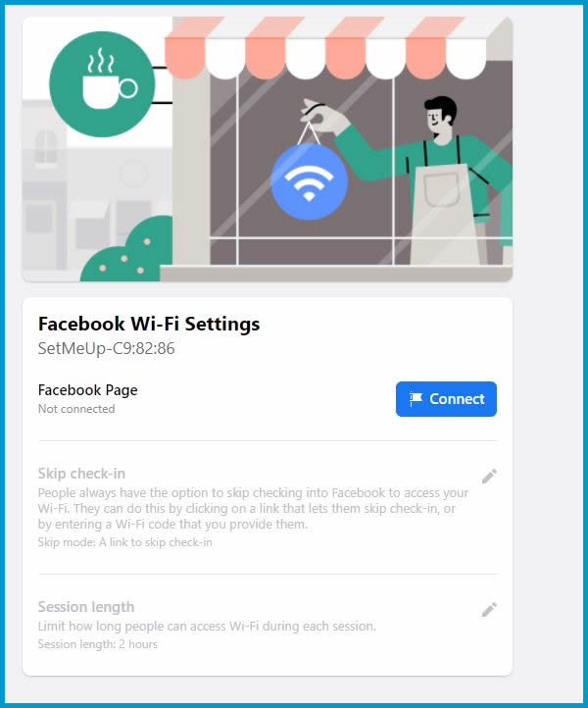588x708 pixels.
Task: Click the Limit how long people can access description
Action: pos(207,627)
